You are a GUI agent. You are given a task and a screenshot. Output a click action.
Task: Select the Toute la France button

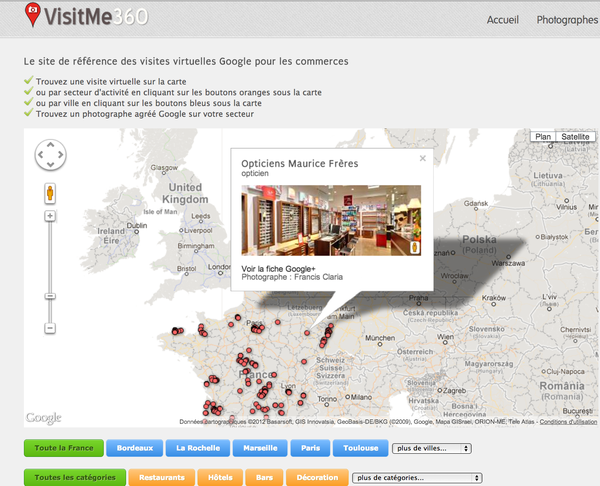[64, 448]
